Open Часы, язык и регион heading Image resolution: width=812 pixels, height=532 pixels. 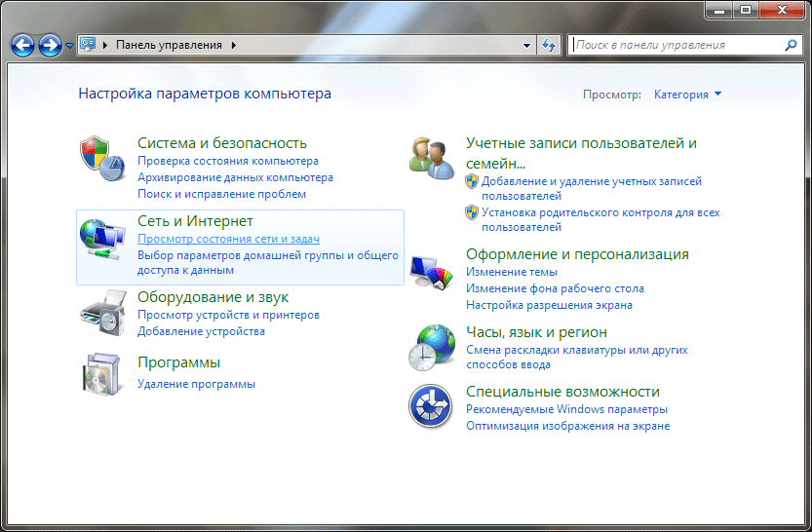tap(536, 331)
